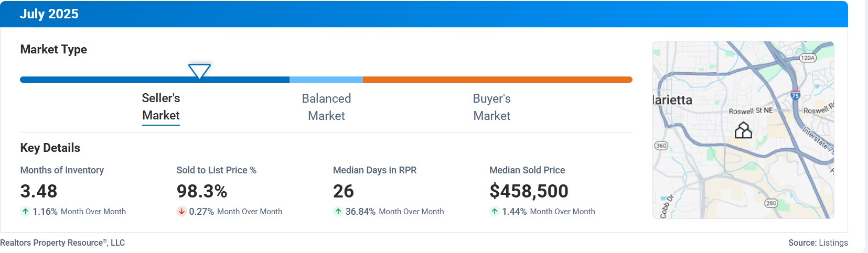868x253 pixels.
Task: Click the Interstate 75 shield on the map
Action: (795, 95)
